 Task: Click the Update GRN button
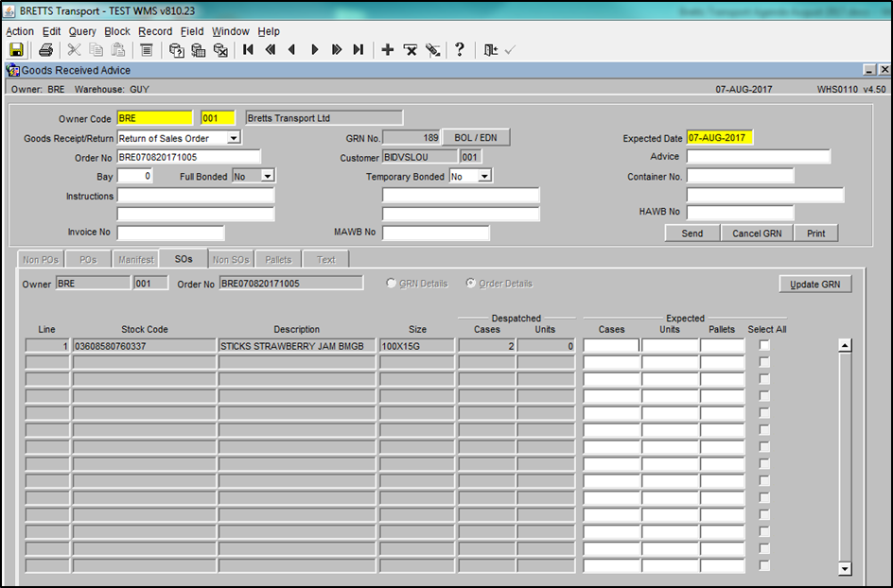[x=815, y=284]
